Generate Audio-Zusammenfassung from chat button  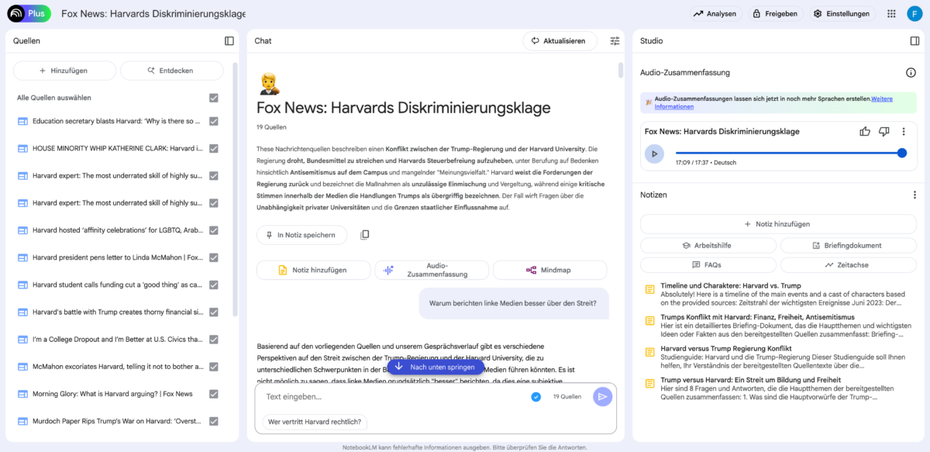click(431, 270)
